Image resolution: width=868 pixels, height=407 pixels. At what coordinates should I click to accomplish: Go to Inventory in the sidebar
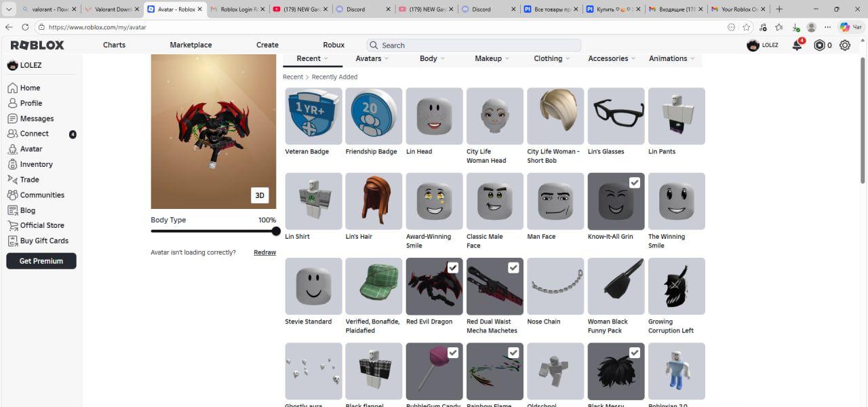36,164
